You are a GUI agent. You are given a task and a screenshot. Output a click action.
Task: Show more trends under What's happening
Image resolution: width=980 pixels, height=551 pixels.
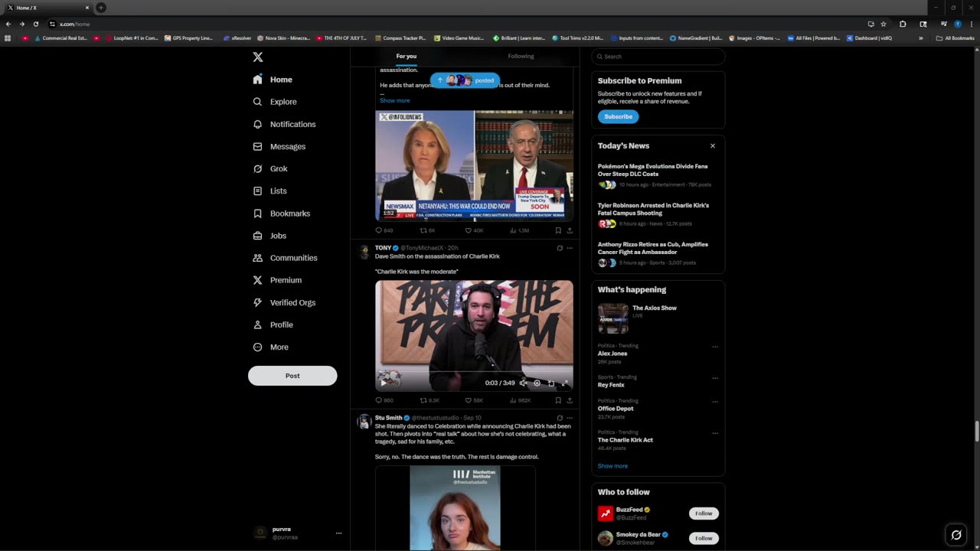click(x=612, y=465)
